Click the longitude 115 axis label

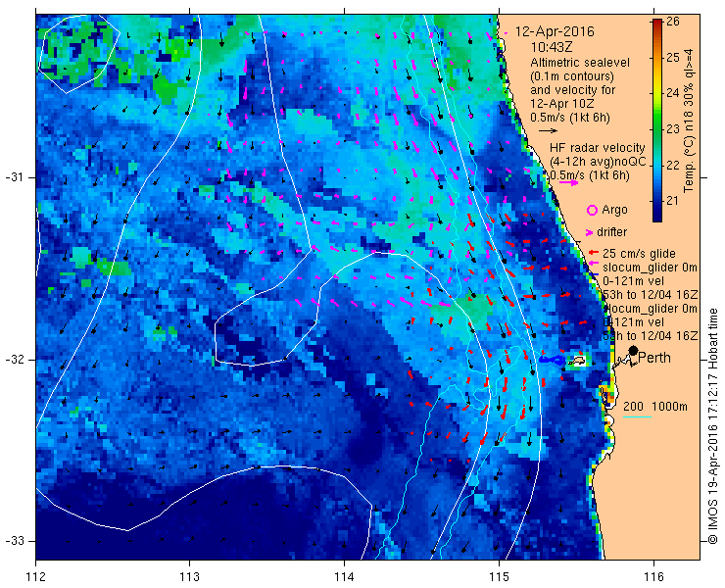tap(499, 577)
